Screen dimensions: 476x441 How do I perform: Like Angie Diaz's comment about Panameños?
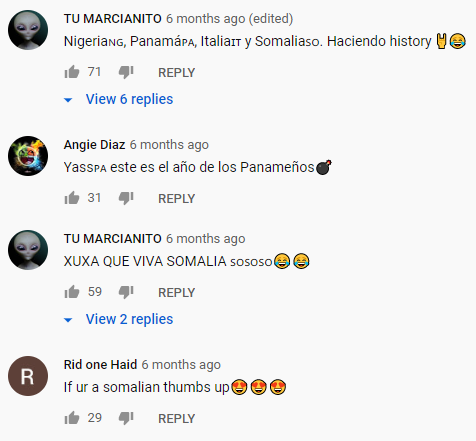[x=72, y=198]
